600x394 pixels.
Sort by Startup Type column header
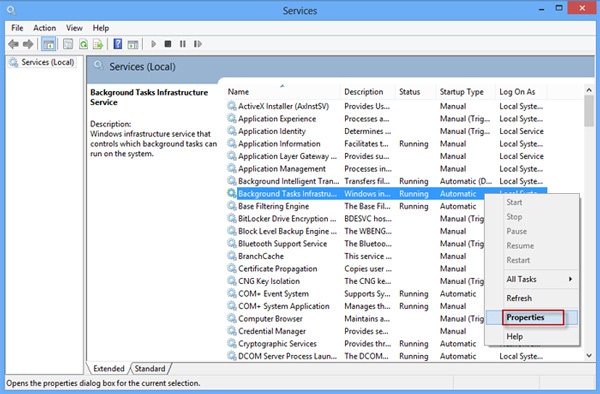[465, 92]
